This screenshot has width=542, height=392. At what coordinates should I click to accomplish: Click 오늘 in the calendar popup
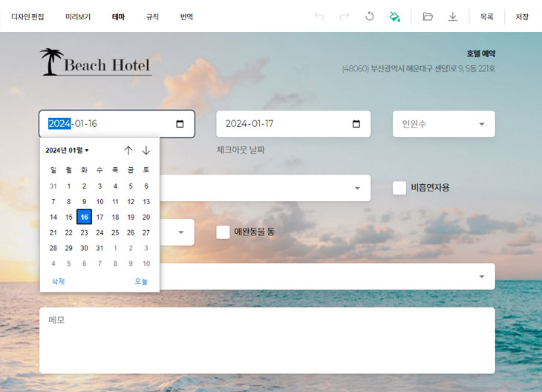click(141, 281)
